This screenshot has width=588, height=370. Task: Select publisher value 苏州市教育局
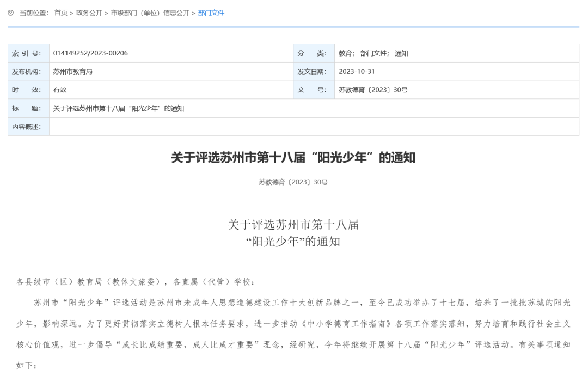click(x=72, y=72)
